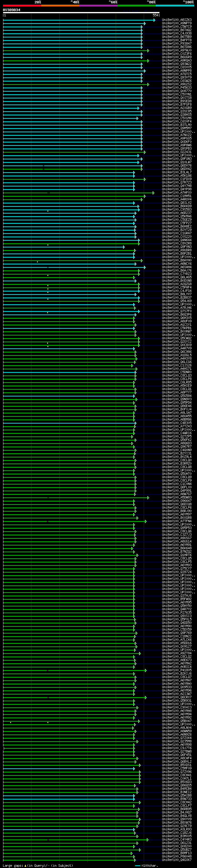The height and width of the screenshot is (868, 197).
Task: Select hit label UniRef100_A5DW83
Action: click(x=177, y=498)
